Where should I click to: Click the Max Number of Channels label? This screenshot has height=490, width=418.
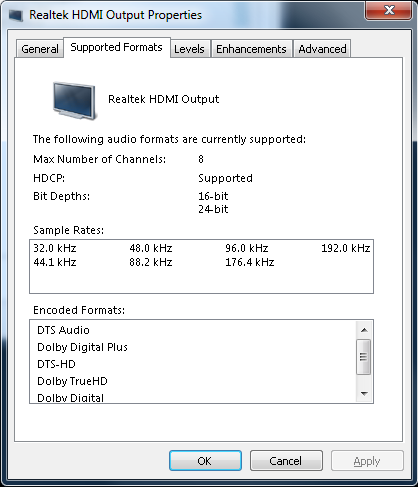(x=99, y=159)
